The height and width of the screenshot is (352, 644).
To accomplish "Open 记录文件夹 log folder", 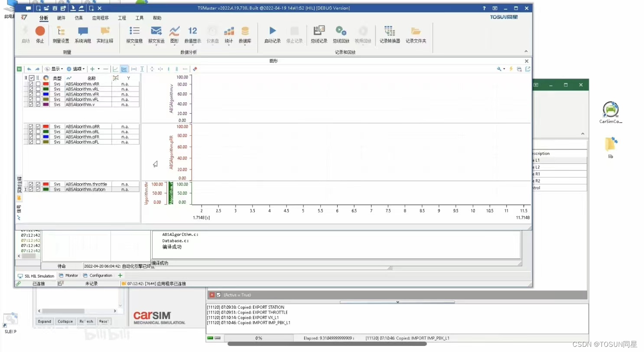I will [x=416, y=34].
